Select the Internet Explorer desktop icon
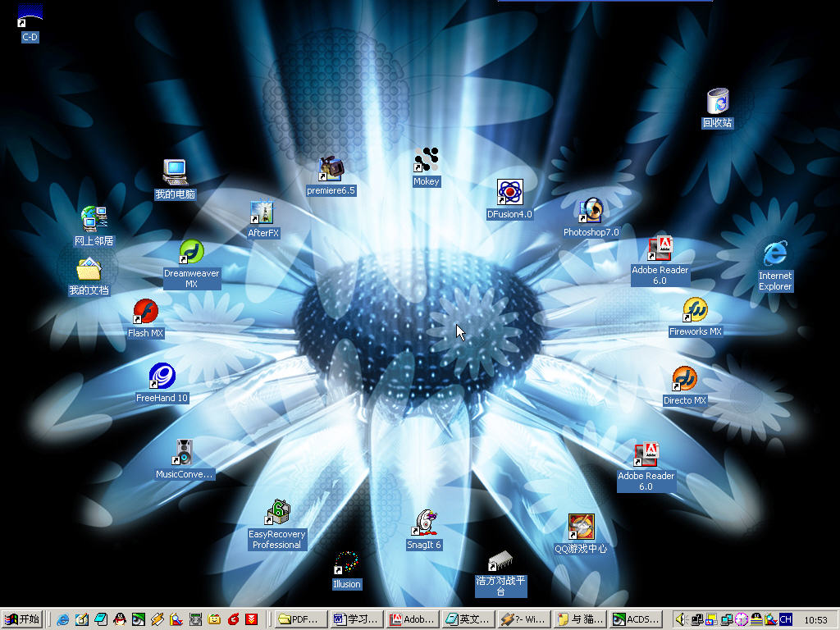The image size is (840, 630). (x=775, y=266)
